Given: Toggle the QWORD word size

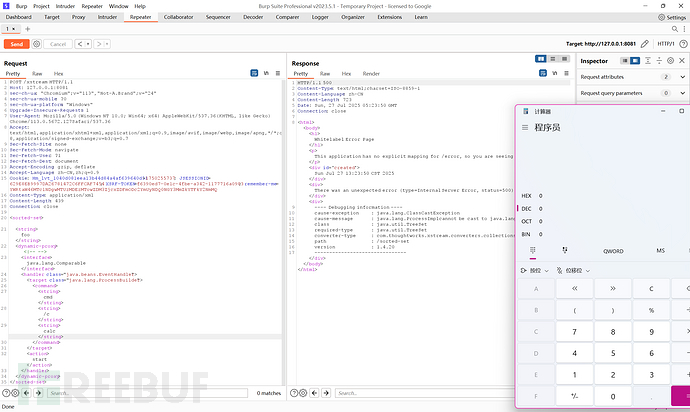Looking at the screenshot, I should (x=613, y=250).
